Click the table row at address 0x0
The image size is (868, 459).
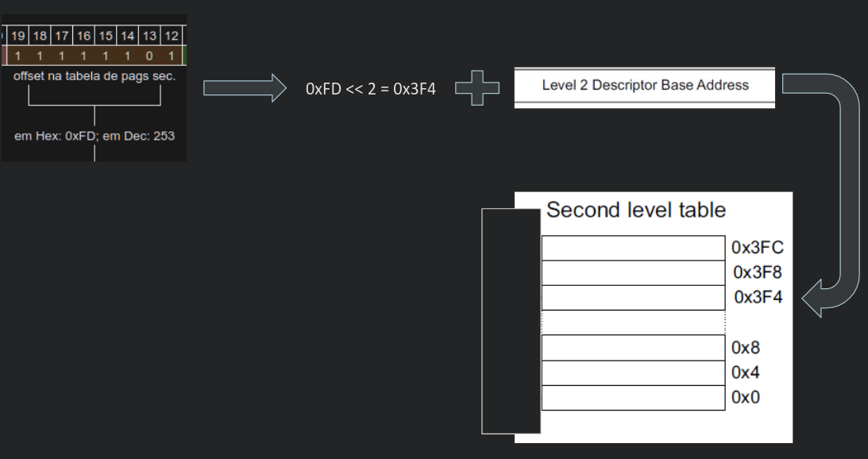pyautogui.click(x=633, y=398)
